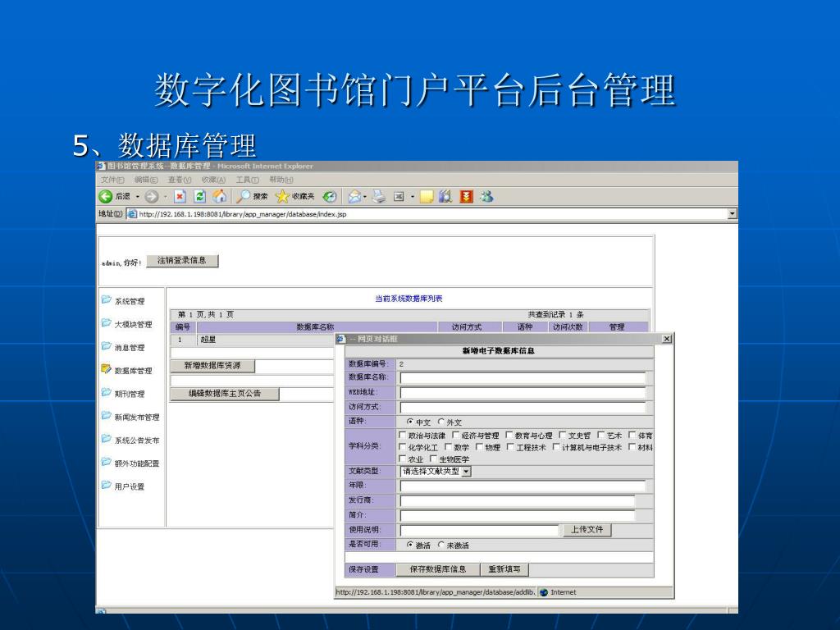Click the folder icon beside 额外功能配置

106,462
